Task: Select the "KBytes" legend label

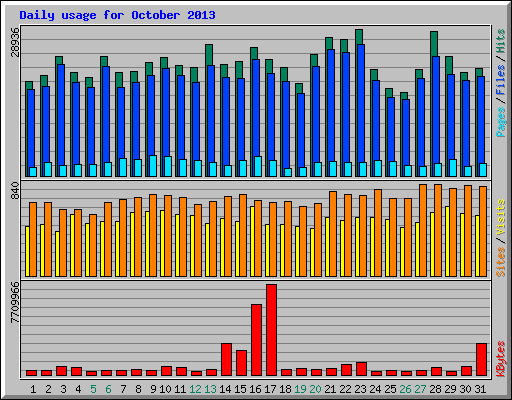Action: 501,359
